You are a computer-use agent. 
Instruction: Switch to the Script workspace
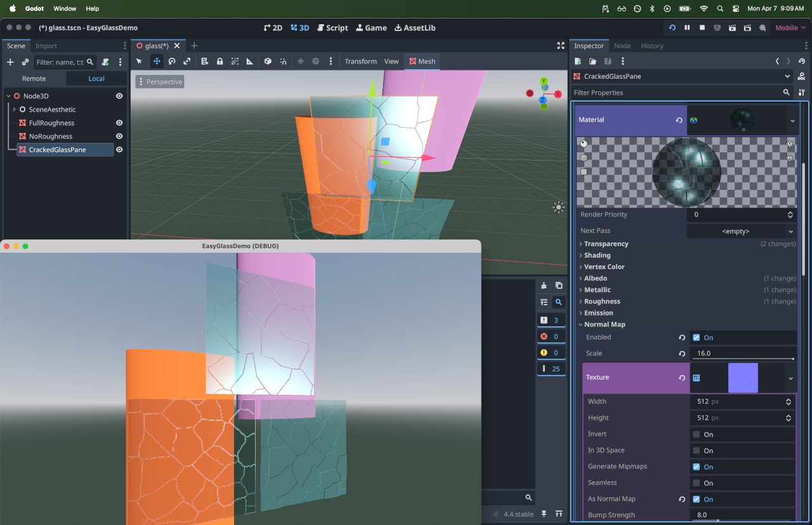332,28
